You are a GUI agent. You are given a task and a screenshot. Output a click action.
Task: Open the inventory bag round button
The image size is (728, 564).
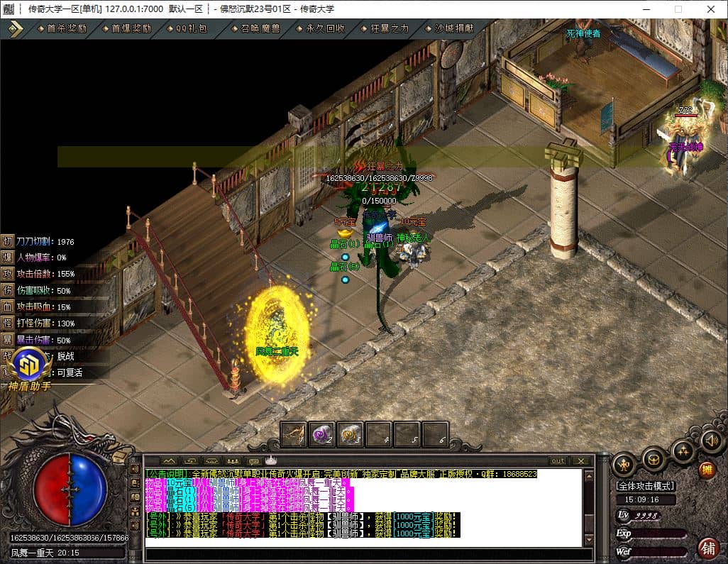tap(653, 459)
